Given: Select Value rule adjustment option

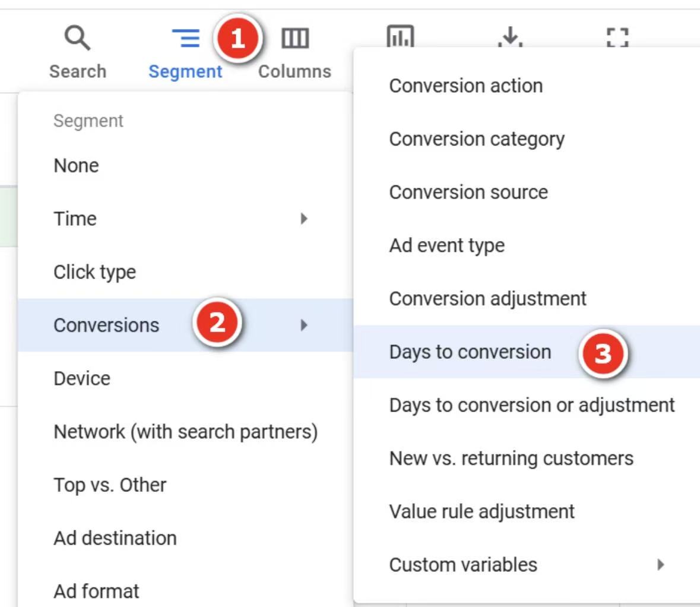Looking at the screenshot, I should click(x=527, y=511).
